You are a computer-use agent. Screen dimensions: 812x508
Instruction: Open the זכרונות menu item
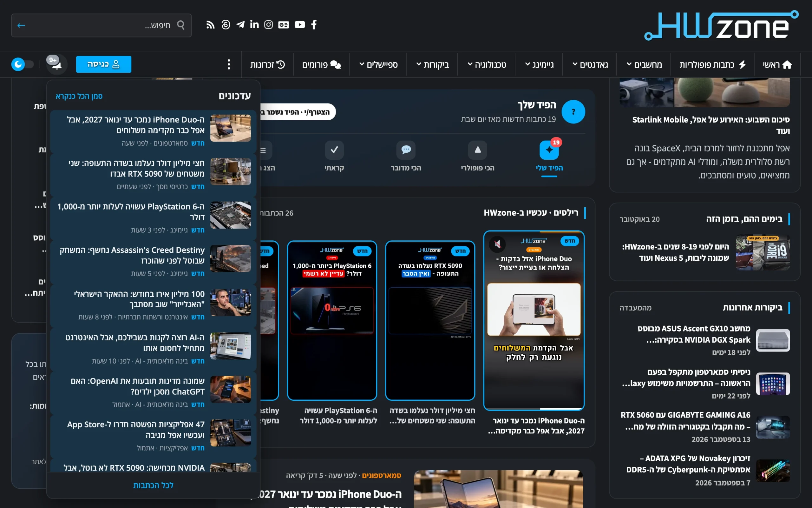(267, 64)
